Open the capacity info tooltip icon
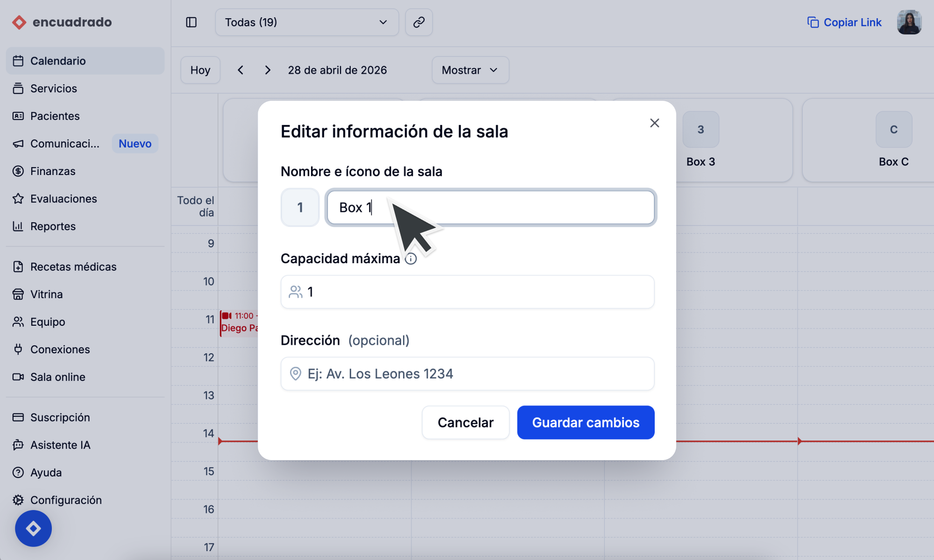Screen dimensions: 934x560 coord(410,259)
